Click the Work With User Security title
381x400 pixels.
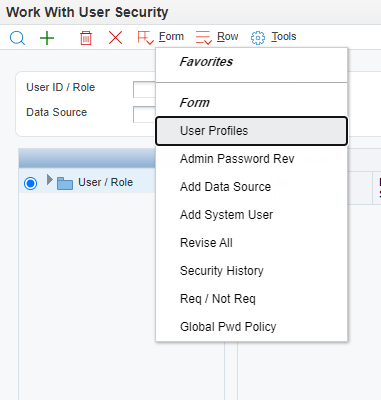pos(87,12)
